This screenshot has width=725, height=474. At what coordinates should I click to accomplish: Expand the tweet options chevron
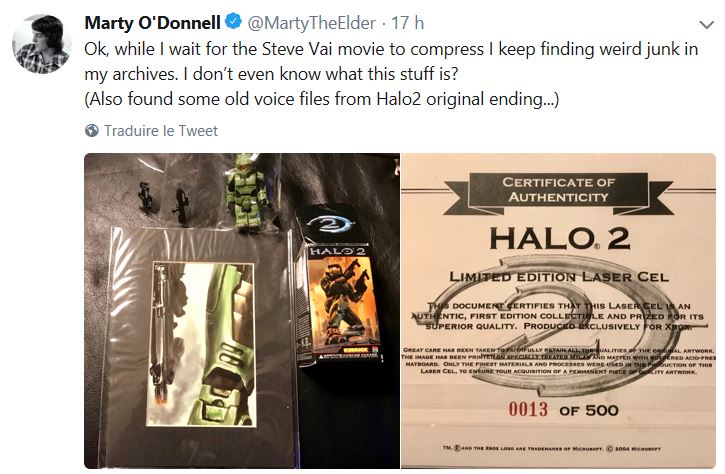(x=707, y=24)
